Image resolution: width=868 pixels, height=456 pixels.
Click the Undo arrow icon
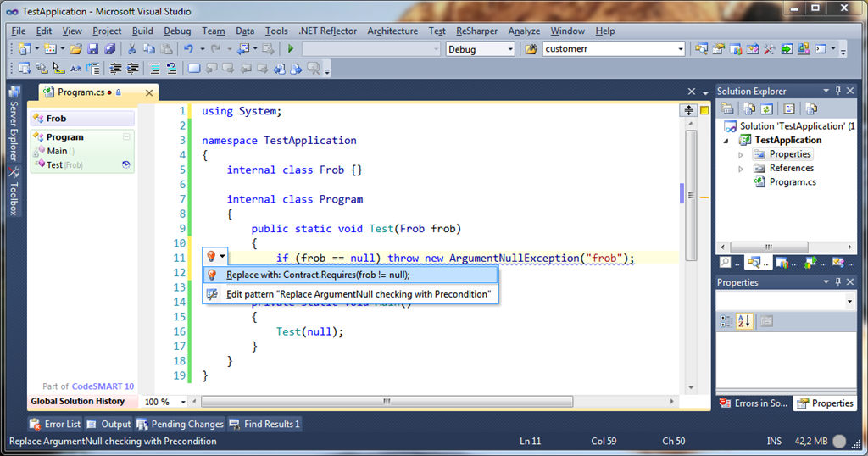[189, 48]
